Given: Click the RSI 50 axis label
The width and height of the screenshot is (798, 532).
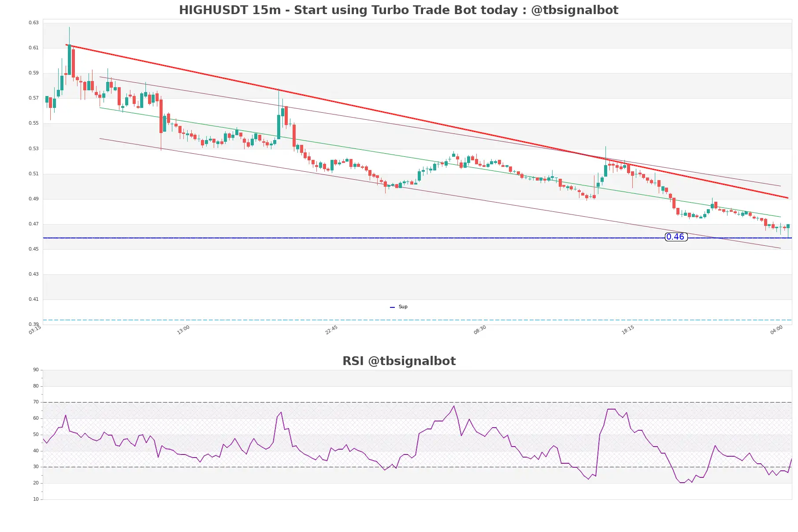Looking at the screenshot, I should tap(36, 435).
